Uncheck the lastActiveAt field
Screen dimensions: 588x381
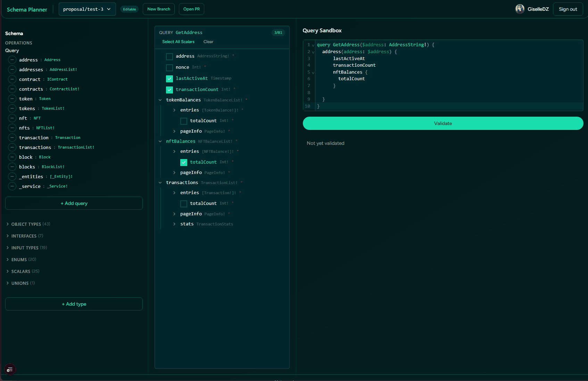169,79
